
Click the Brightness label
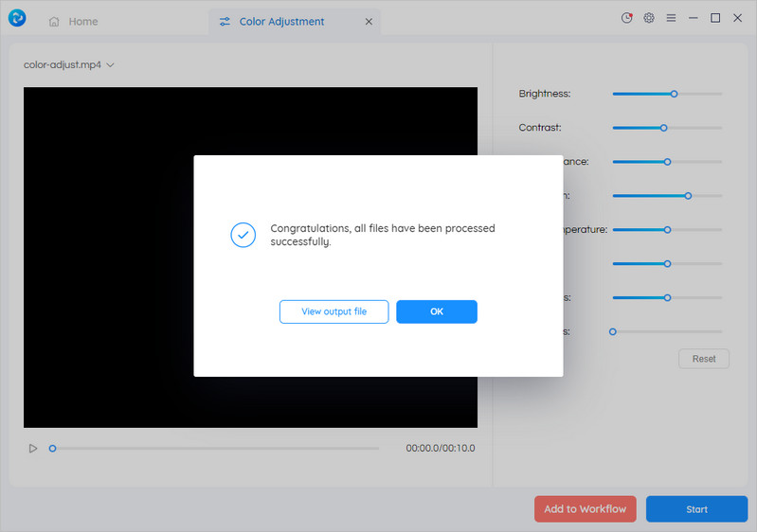point(545,94)
